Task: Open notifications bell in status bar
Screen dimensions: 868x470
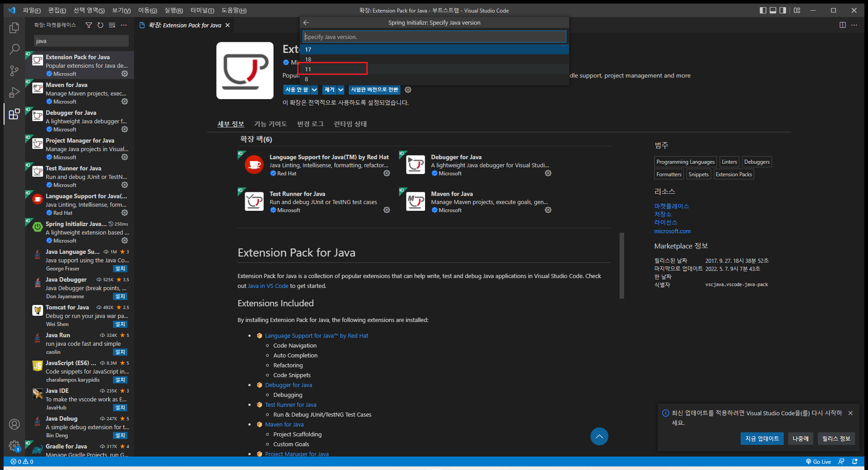Action: pos(855,461)
